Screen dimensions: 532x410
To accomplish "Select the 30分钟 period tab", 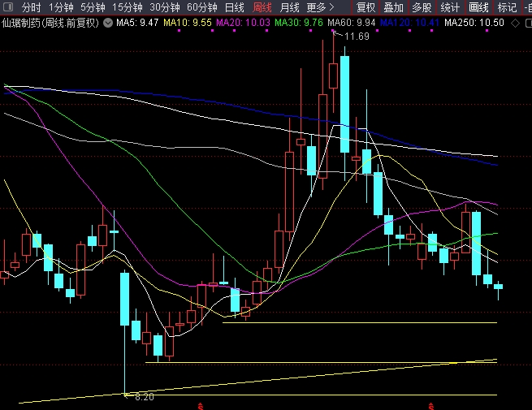I will pyautogui.click(x=165, y=7).
